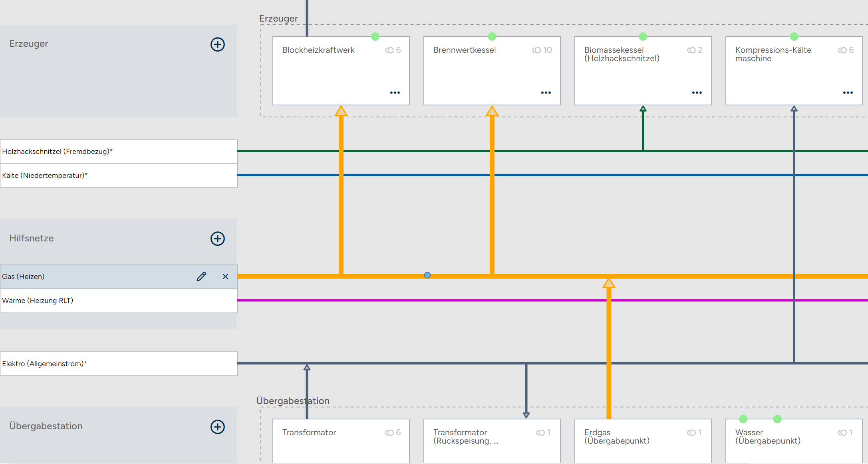The height and width of the screenshot is (464, 868).
Task: Open Brennwertkessel three-dot options menu
Action: (546, 93)
